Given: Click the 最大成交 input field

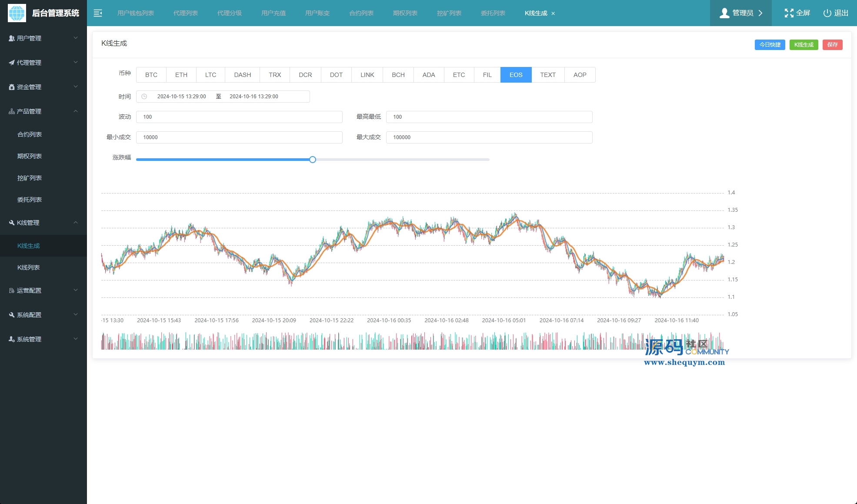Looking at the screenshot, I should pos(489,137).
